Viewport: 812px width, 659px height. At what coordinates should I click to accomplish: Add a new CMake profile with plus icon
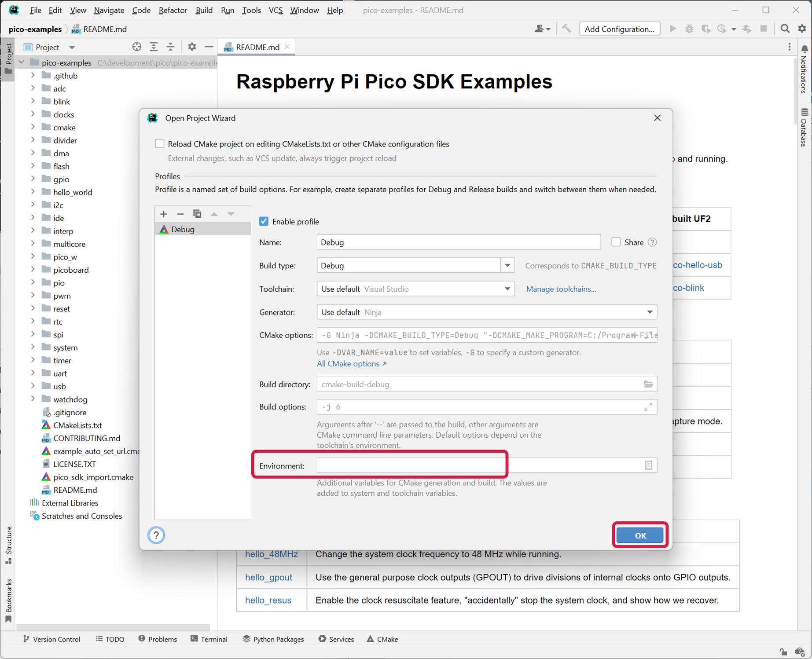(164, 214)
